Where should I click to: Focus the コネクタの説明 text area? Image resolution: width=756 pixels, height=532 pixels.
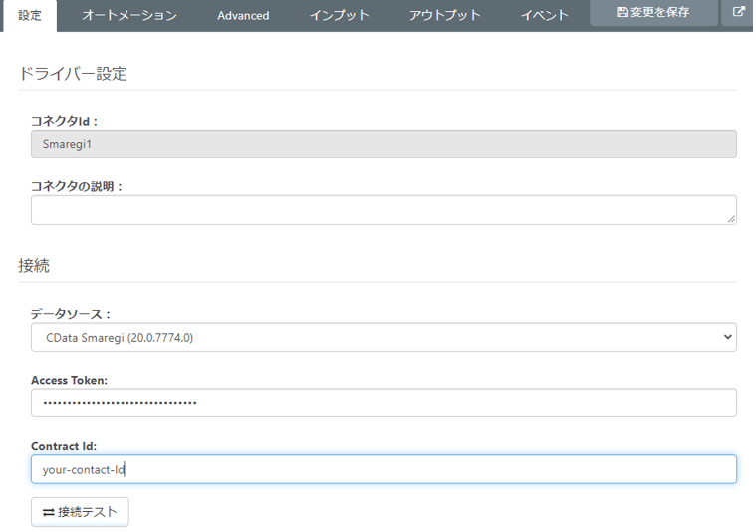[383, 210]
